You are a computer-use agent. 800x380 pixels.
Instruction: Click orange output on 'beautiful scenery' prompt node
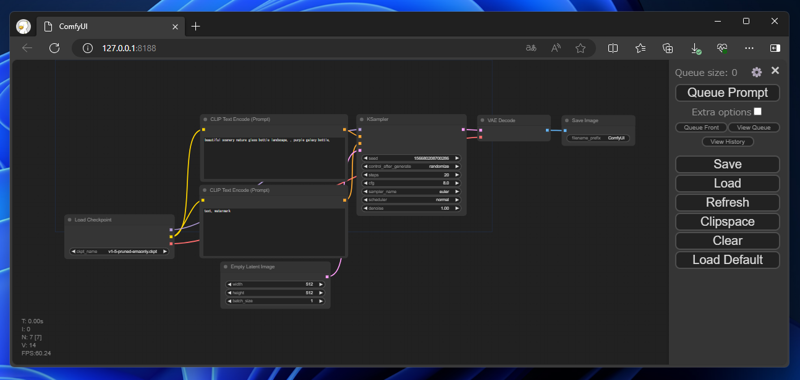coord(344,130)
